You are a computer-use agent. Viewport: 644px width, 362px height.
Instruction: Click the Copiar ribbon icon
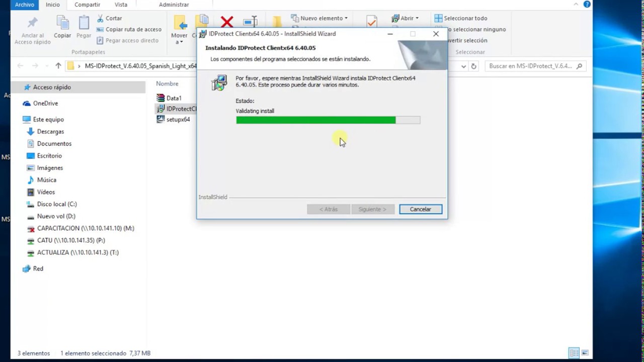pyautogui.click(x=62, y=23)
